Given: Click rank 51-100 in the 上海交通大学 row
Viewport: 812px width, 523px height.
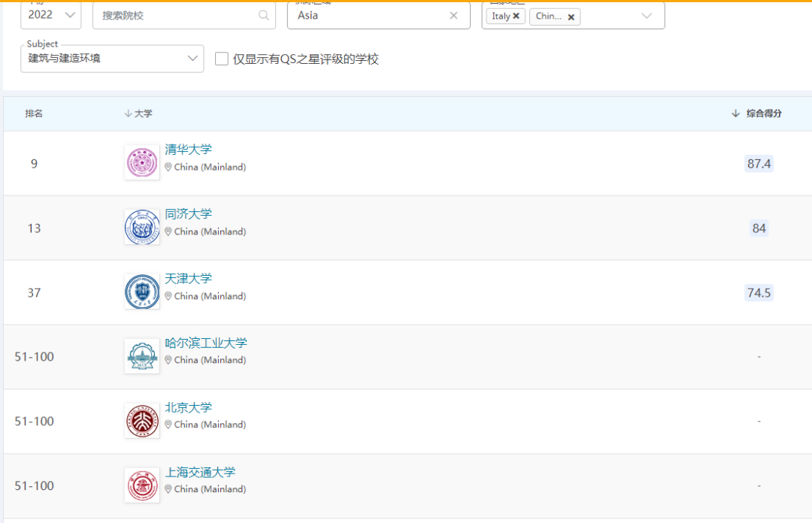Looking at the screenshot, I should [x=34, y=485].
